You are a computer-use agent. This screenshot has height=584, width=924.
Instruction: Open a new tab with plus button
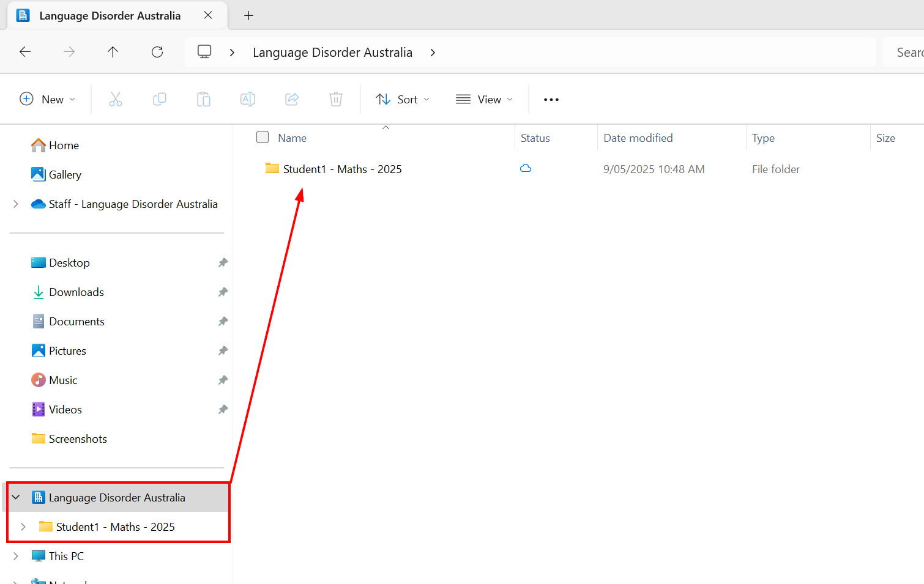[x=248, y=16]
